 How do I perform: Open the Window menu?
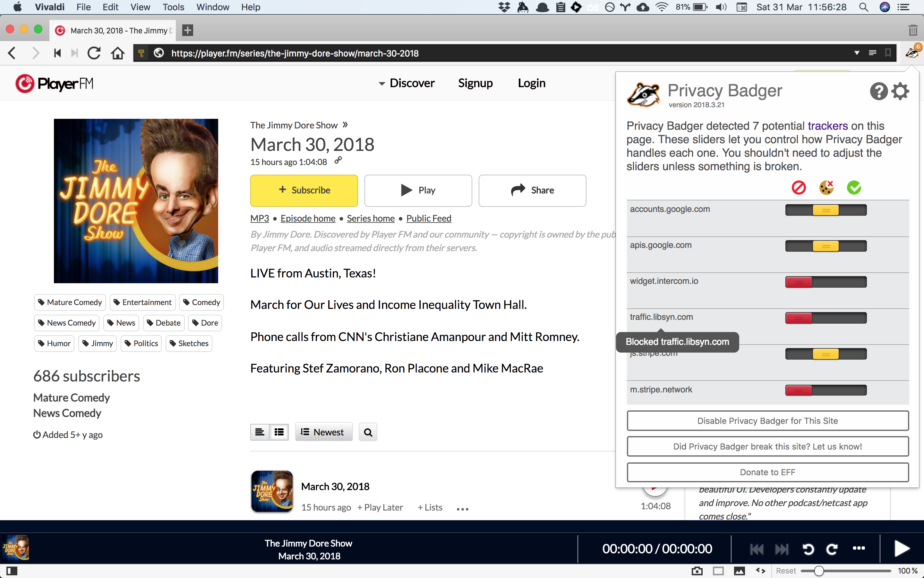(x=213, y=7)
